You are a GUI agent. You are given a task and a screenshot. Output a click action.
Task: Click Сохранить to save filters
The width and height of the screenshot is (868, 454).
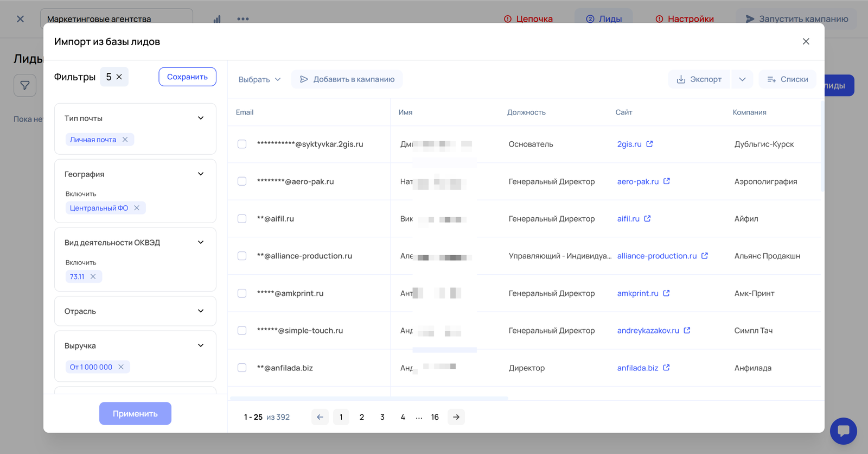(187, 77)
